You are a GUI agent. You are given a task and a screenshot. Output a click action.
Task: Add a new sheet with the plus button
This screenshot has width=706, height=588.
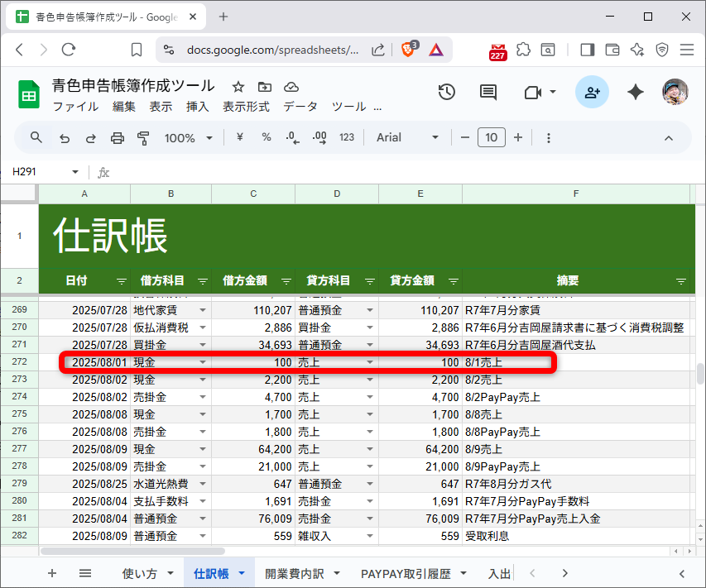(51, 572)
